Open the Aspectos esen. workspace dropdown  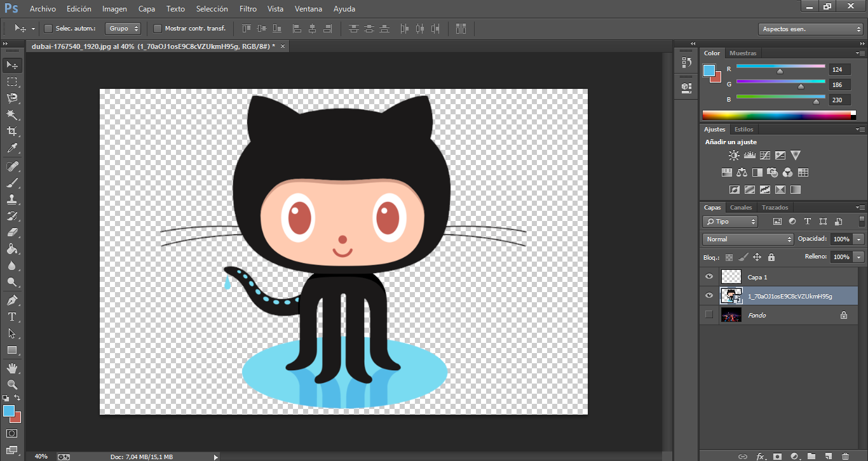coord(810,29)
